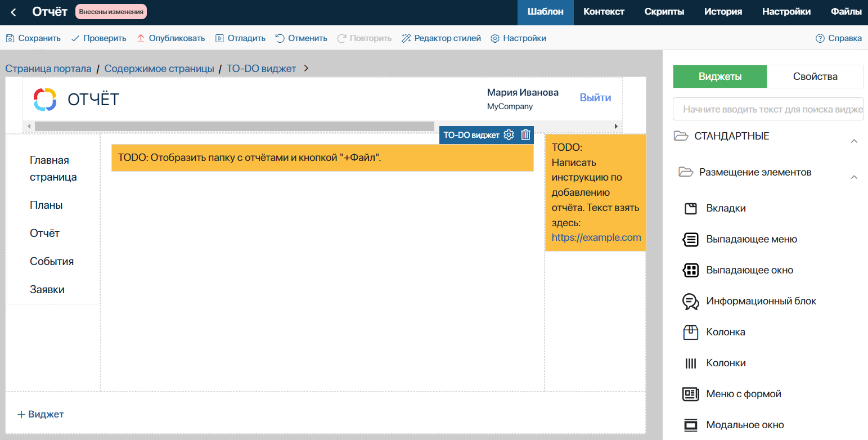
Task: Start debugging via Отладить
Action: [x=240, y=38]
